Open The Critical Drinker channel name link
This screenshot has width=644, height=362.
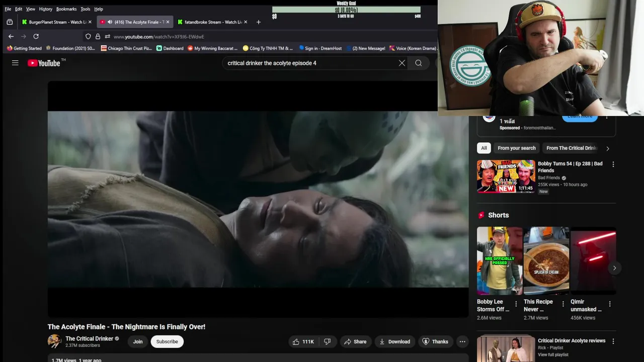click(90, 338)
